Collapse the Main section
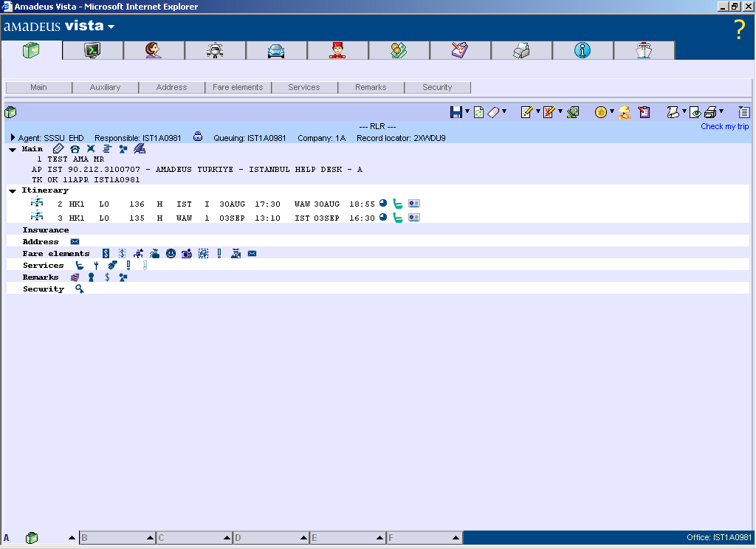Screen dimensions: 756x549 (13, 150)
